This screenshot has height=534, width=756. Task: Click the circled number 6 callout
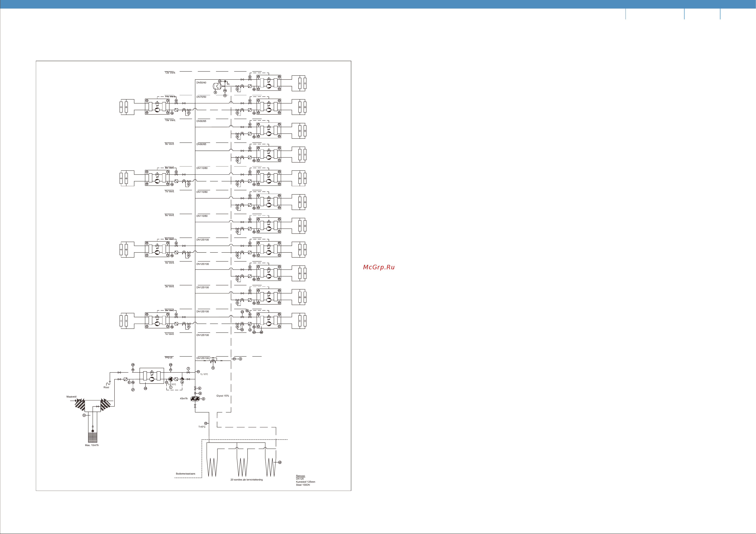pyautogui.click(x=200, y=388)
